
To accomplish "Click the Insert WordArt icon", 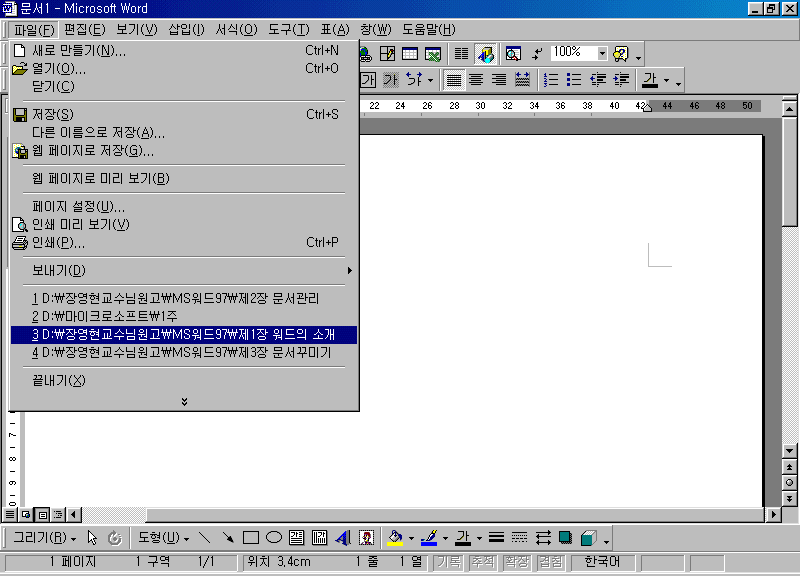I will (343, 538).
